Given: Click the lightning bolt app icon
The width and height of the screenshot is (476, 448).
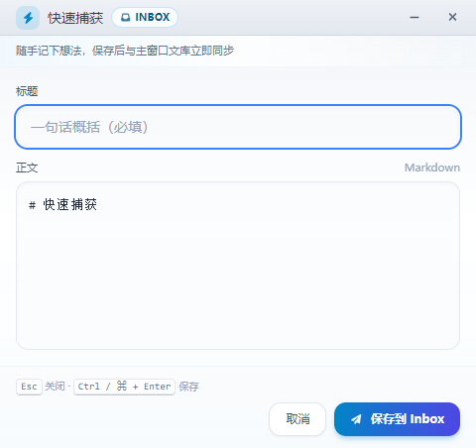Looking at the screenshot, I should click(x=28, y=18).
